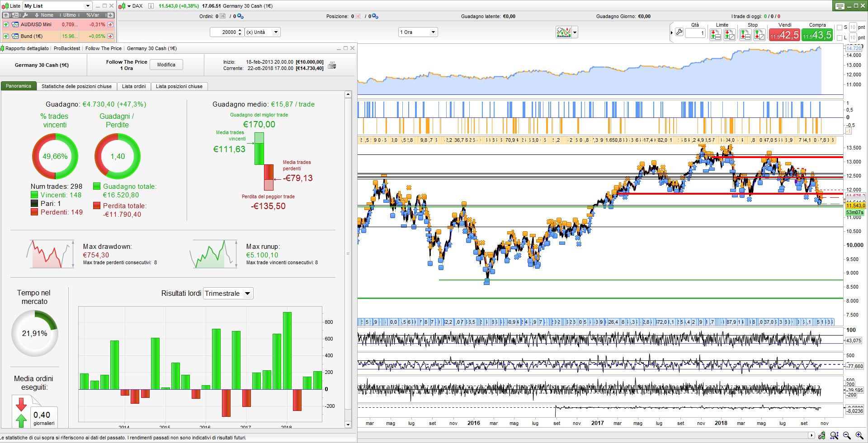Click the chart properties icon in the bottom toolbar
Viewport: 868px width, 443px height.
[x=822, y=435]
